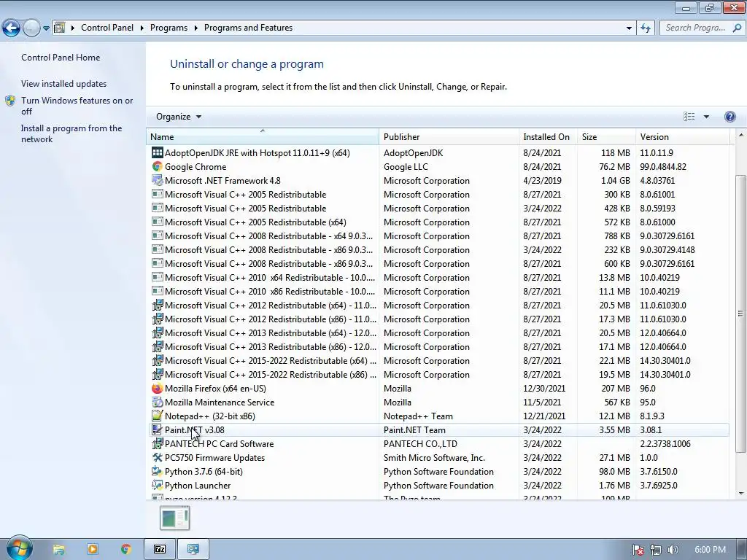Screen dimensions: 747x560
Task: Sort by the Publisher column header
Action: 449,136
